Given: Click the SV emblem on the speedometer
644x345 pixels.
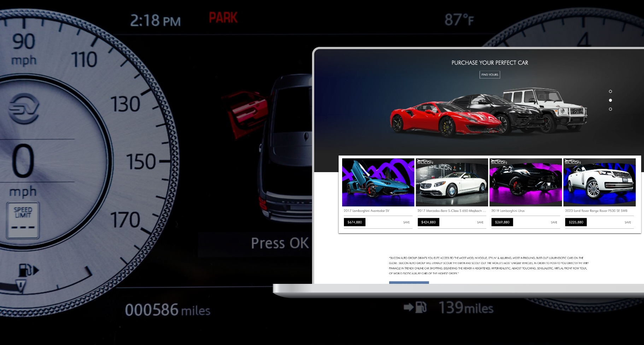Looking at the screenshot, I should click(x=24, y=108).
